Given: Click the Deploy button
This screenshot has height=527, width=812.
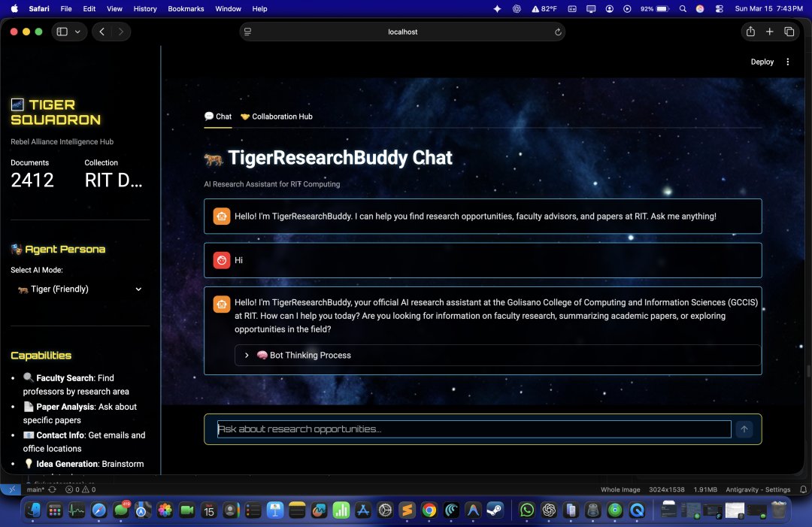Looking at the screenshot, I should [x=762, y=62].
